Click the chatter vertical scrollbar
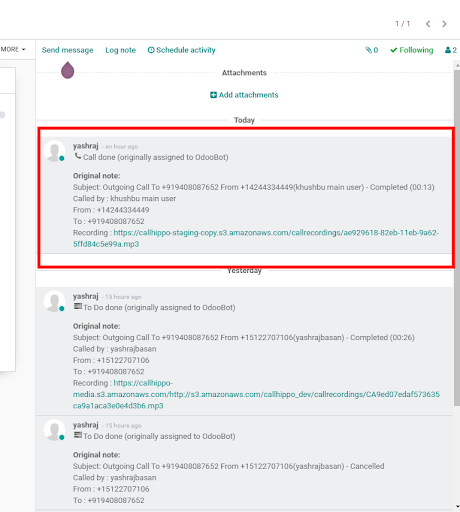Screen dimensions: 460x512 click(457, 237)
